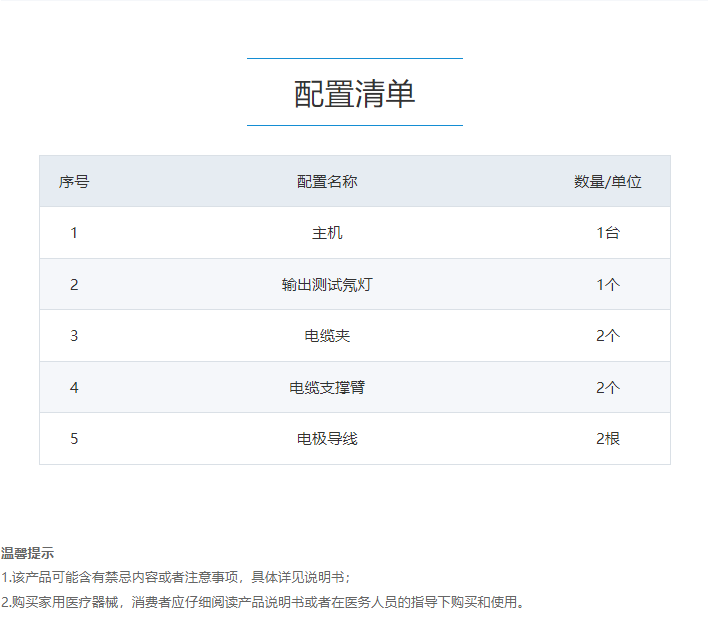Click the 温馨提示 heading

(28, 553)
